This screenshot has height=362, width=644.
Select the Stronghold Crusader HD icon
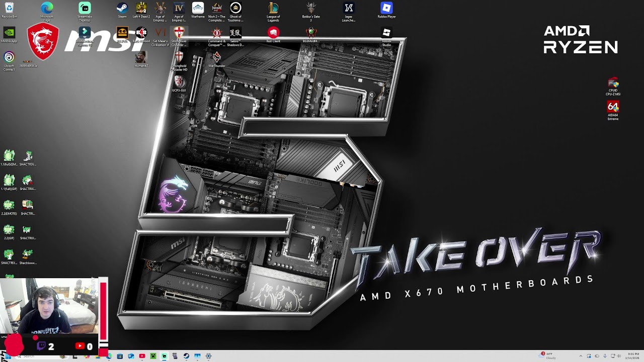[x=179, y=61]
